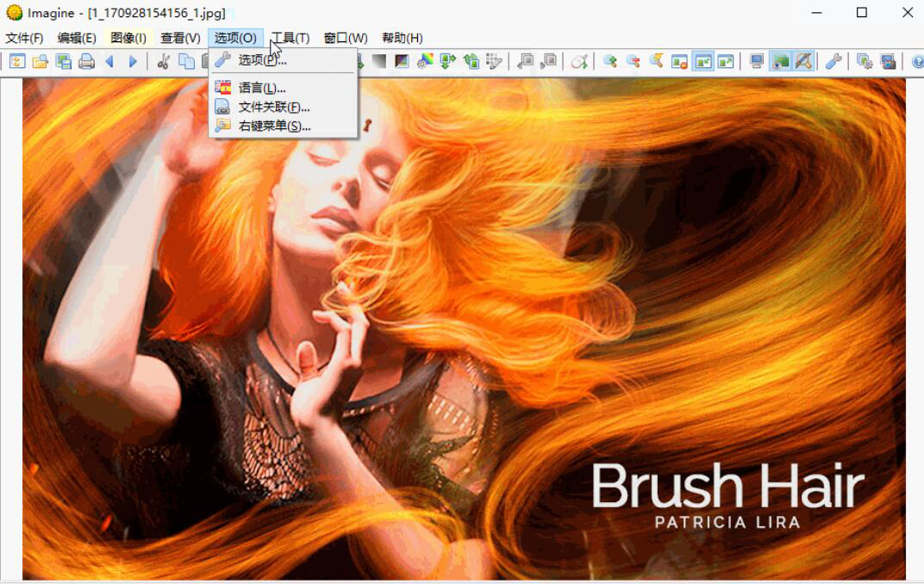The height and width of the screenshot is (584, 924).
Task: Click the mouse-with-arrow animation icon
Action: tap(578, 61)
